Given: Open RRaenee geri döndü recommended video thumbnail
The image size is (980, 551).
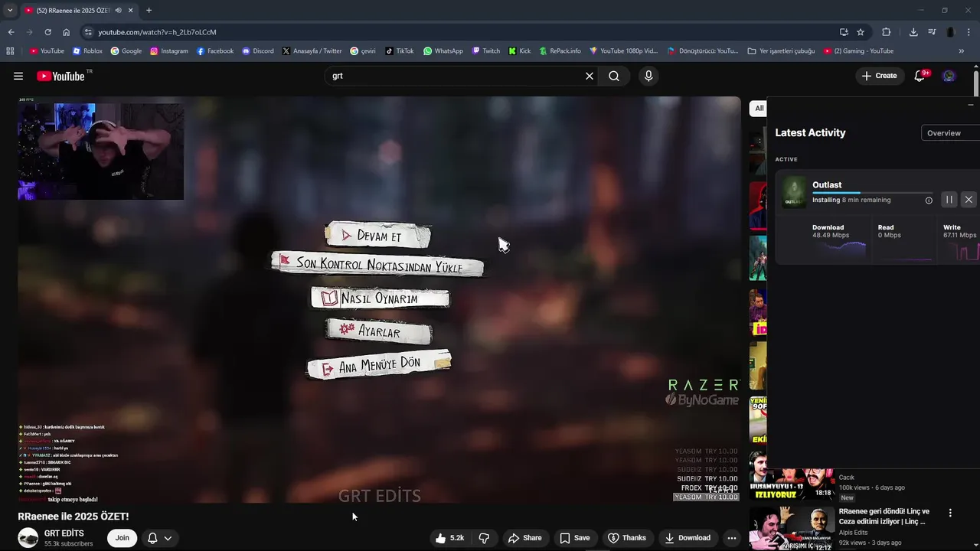Looking at the screenshot, I should [x=792, y=528].
